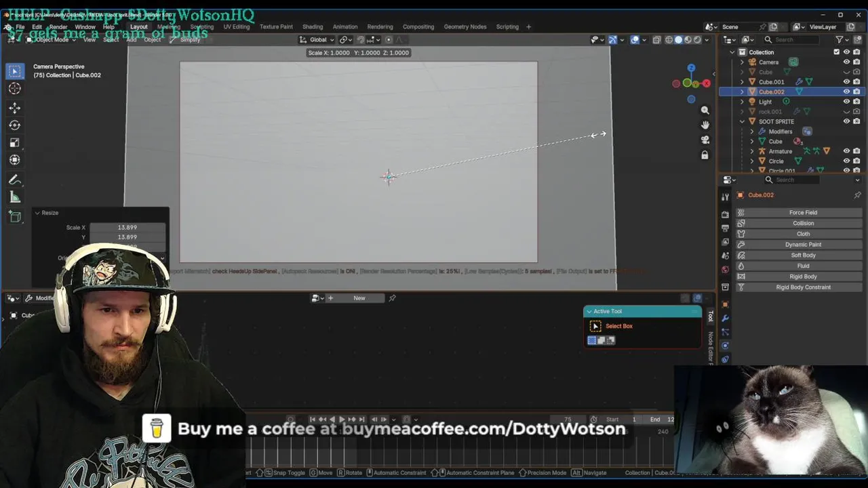Activate the Move tool
The image size is (868, 488).
click(x=14, y=108)
